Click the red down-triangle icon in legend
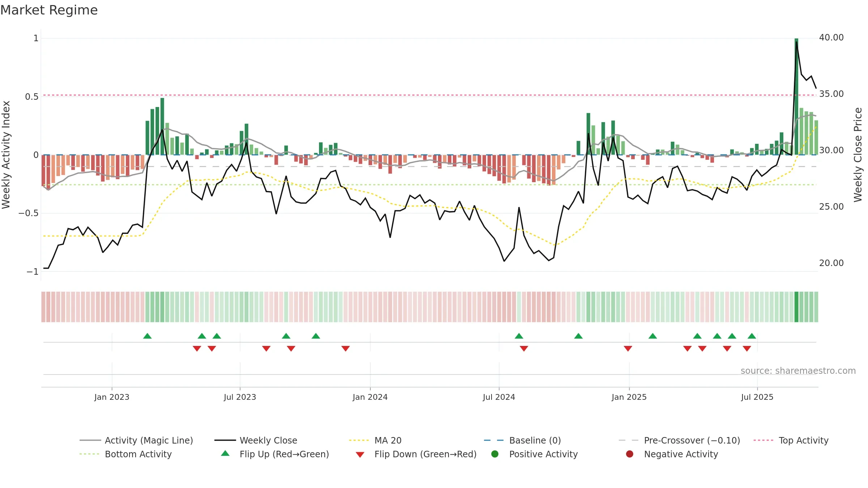Viewport: 868px width, 488px height. pos(360,455)
